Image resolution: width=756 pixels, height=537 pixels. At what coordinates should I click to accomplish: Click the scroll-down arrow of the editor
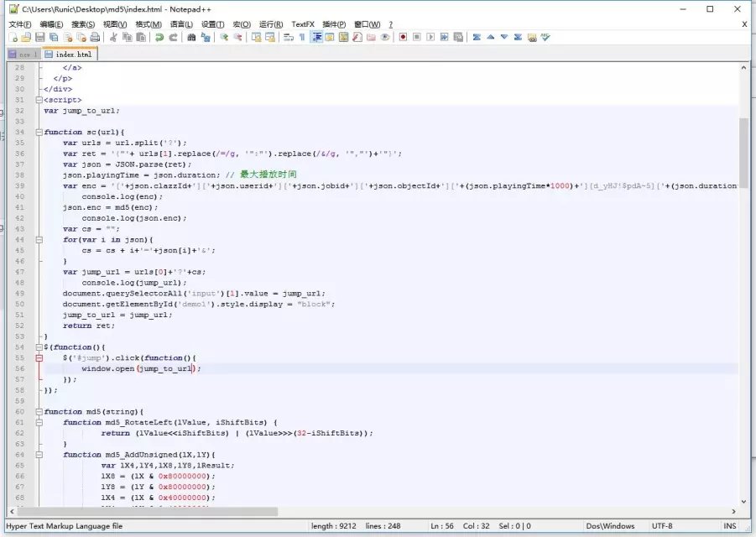[743, 502]
